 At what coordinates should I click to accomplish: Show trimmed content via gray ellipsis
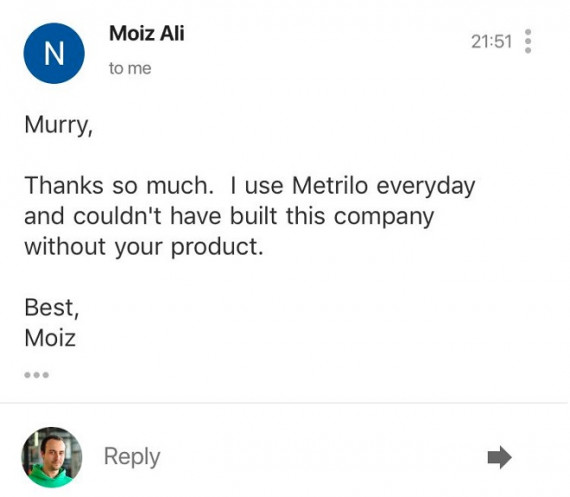coord(36,375)
